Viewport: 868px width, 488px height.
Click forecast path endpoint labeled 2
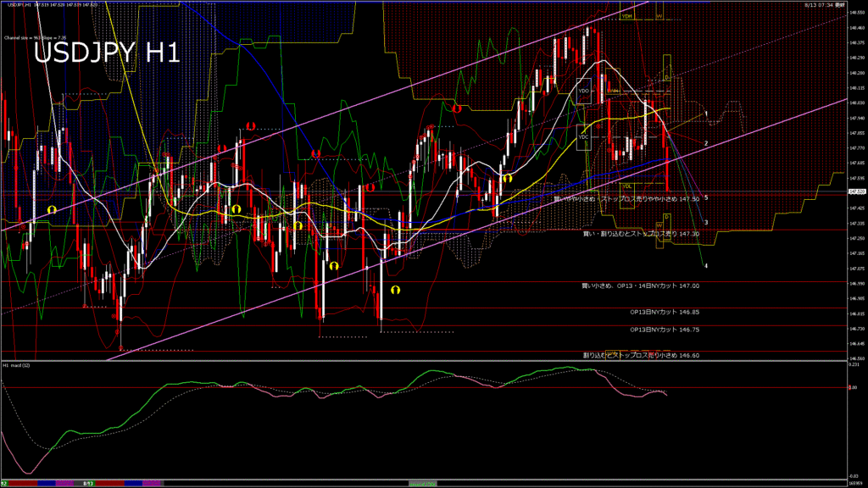click(x=706, y=143)
